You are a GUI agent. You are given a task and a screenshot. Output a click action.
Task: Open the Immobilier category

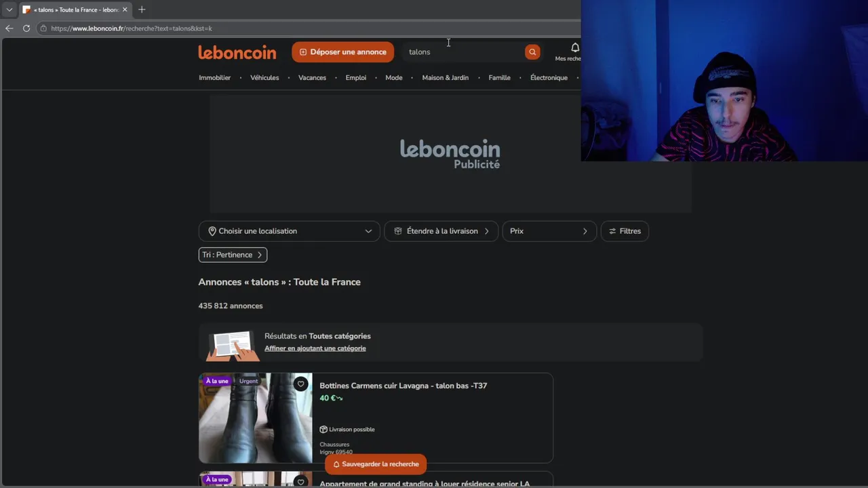[215, 78]
